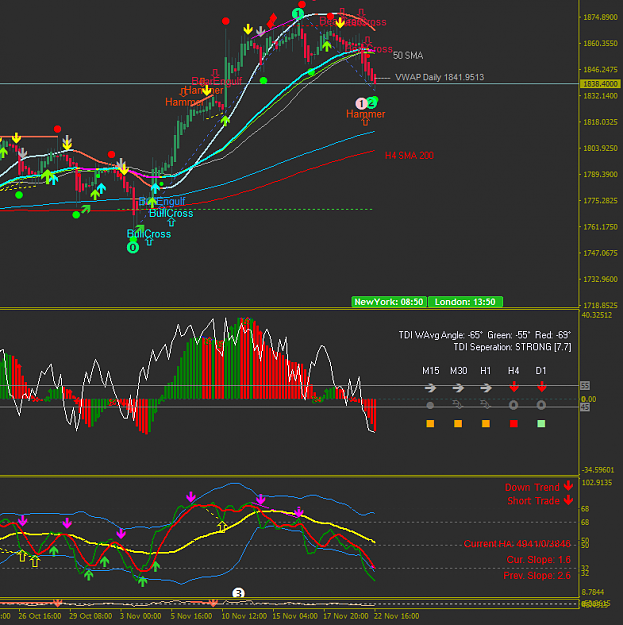The image size is (623, 625).
Task: Click the orange square under M15
Action: coord(430,424)
